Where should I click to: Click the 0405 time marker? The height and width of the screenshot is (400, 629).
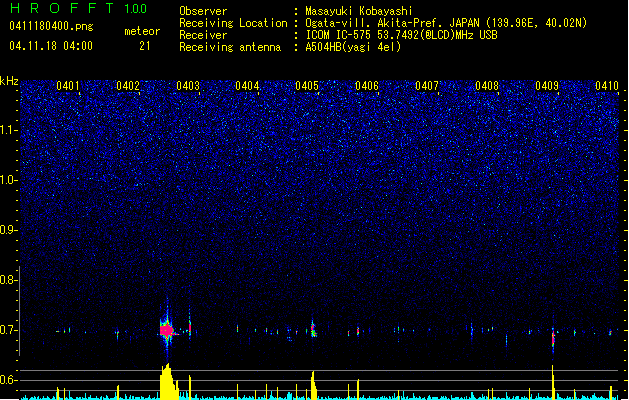pyautogui.click(x=307, y=85)
